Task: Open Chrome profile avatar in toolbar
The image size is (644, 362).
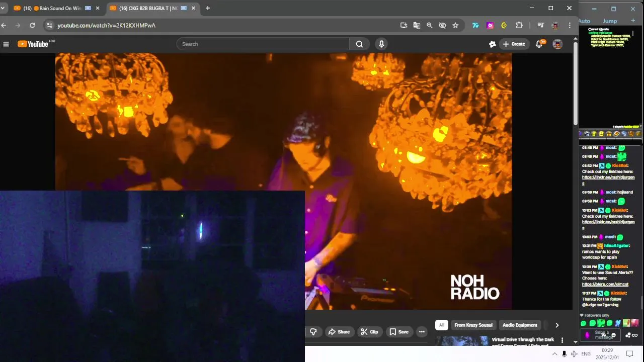Action: coord(555,25)
